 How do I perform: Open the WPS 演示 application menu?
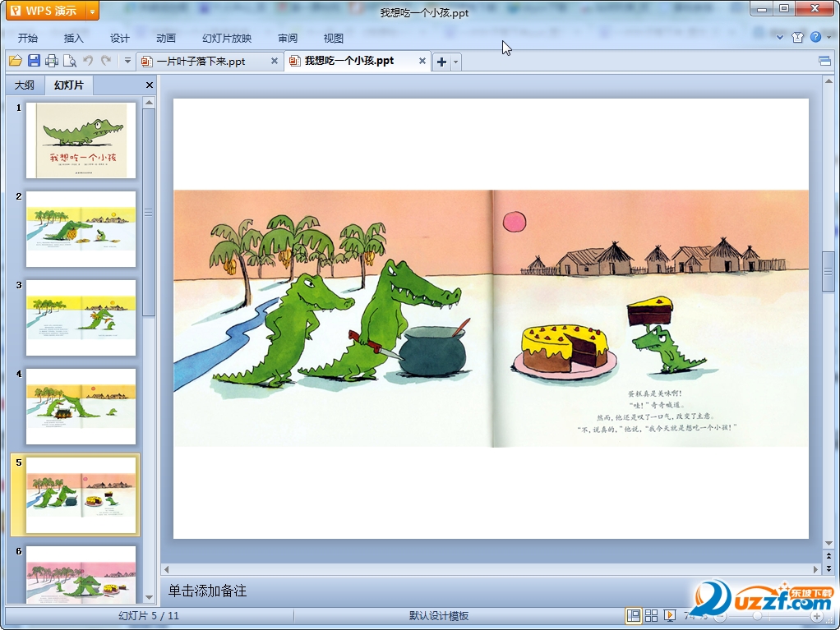(x=46, y=11)
